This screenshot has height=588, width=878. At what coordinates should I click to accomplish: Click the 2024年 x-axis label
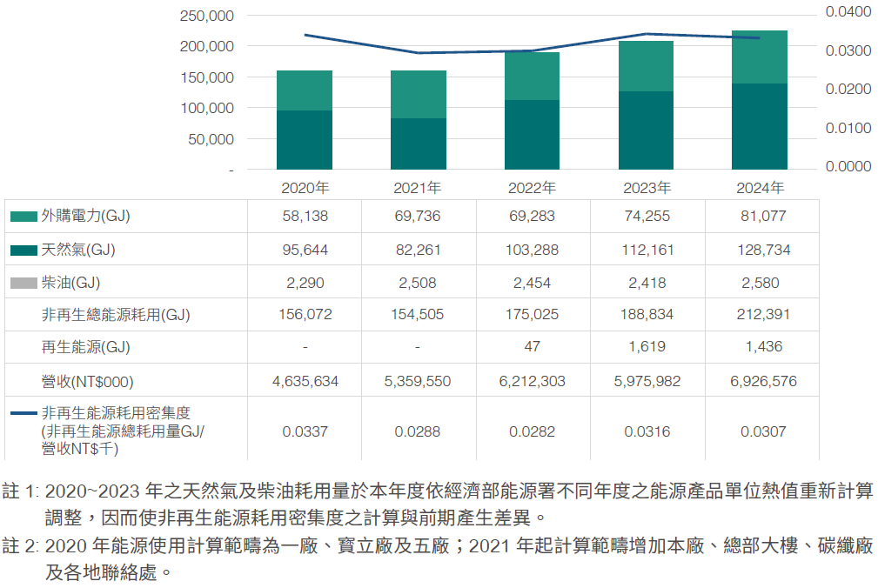tap(759, 188)
